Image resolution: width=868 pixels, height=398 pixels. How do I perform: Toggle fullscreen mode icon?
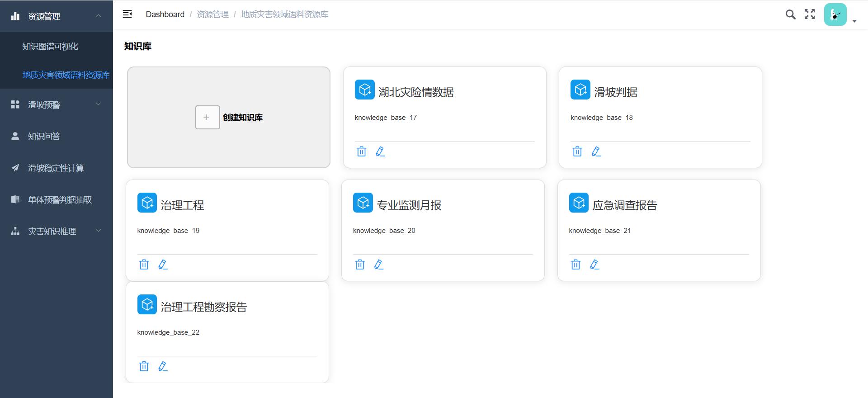point(809,14)
